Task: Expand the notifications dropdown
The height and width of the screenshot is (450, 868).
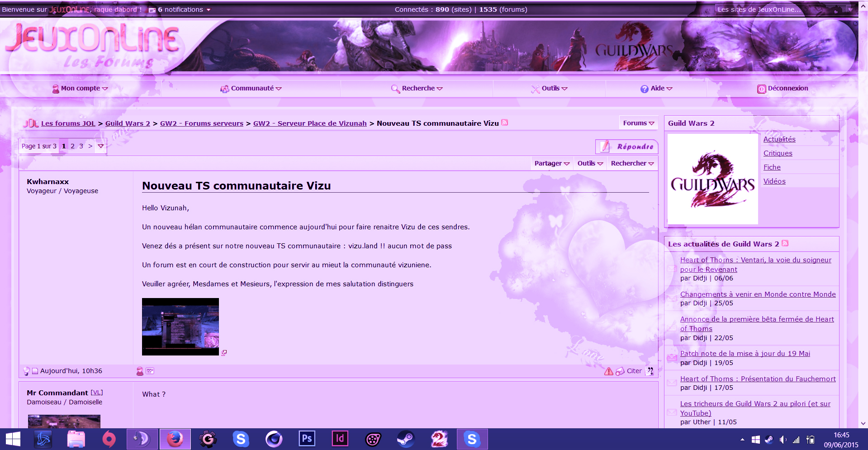Action: click(x=209, y=9)
